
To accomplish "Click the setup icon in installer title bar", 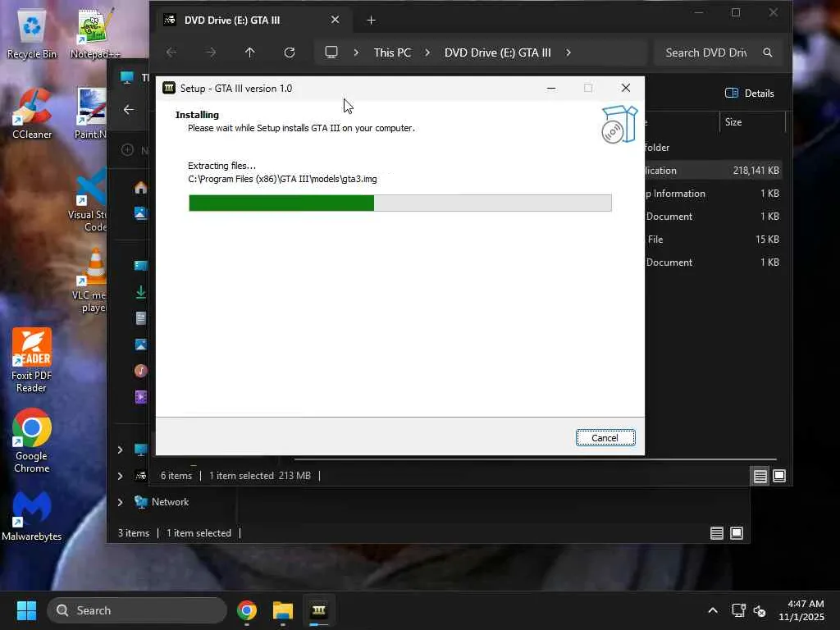I will click(x=169, y=88).
